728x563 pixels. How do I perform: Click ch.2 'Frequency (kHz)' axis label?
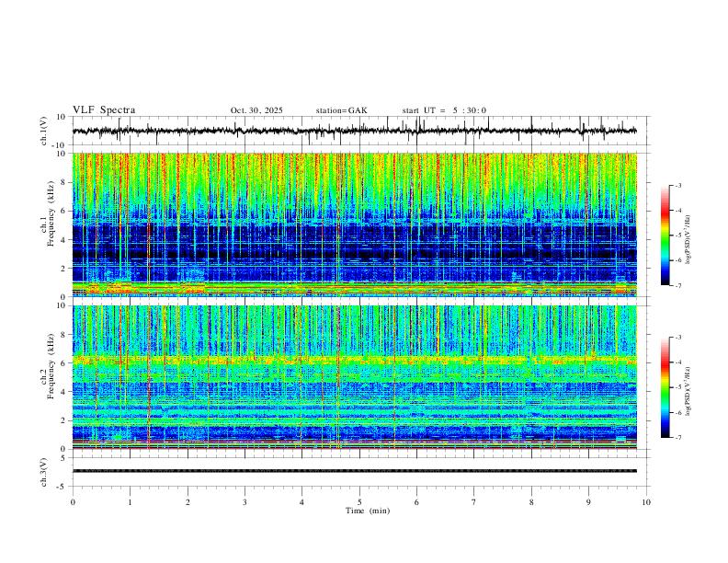(x=51, y=366)
